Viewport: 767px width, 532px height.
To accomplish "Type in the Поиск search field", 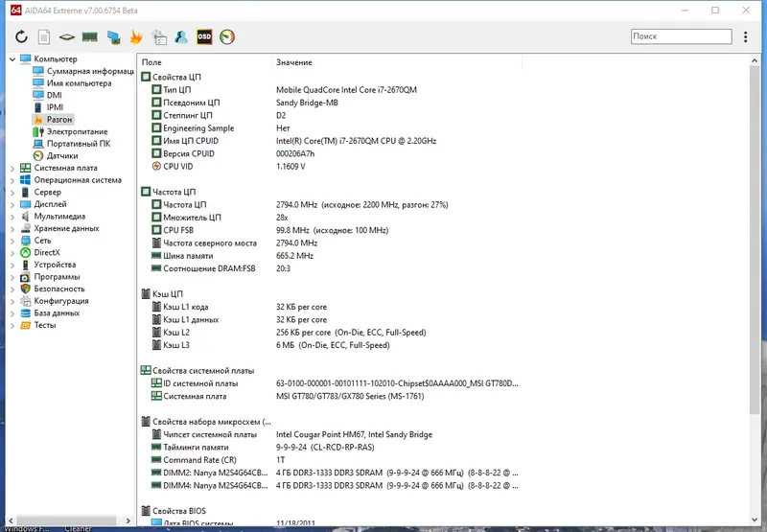I will click(x=682, y=36).
